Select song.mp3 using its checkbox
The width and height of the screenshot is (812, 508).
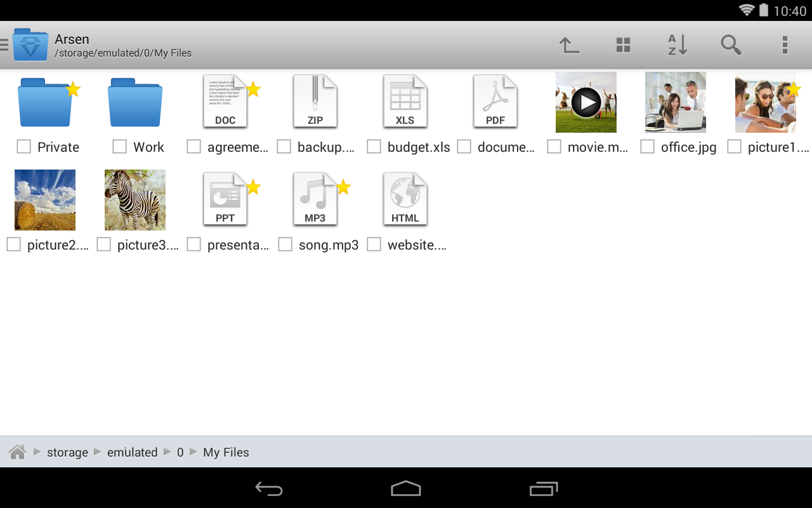pyautogui.click(x=284, y=244)
